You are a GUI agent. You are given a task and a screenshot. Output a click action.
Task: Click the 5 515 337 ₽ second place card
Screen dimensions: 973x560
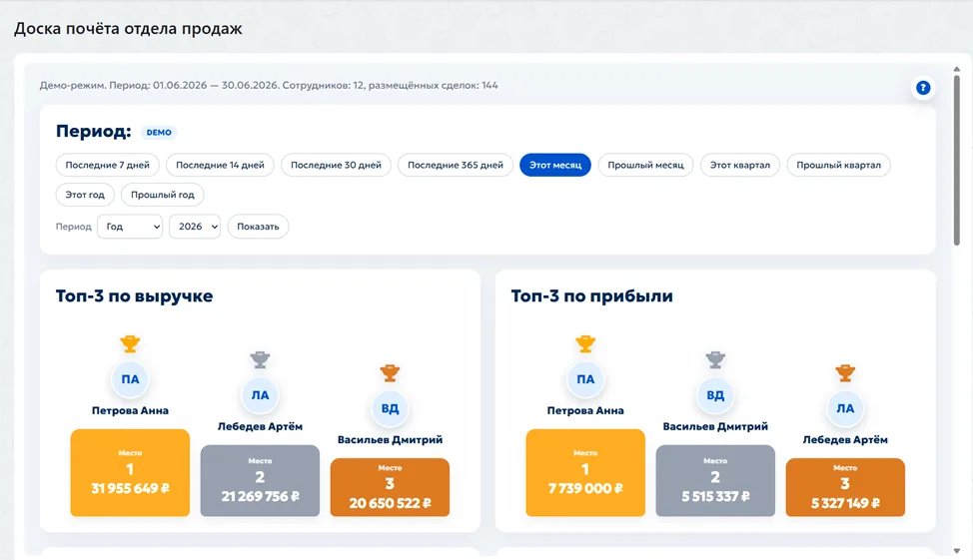point(715,480)
